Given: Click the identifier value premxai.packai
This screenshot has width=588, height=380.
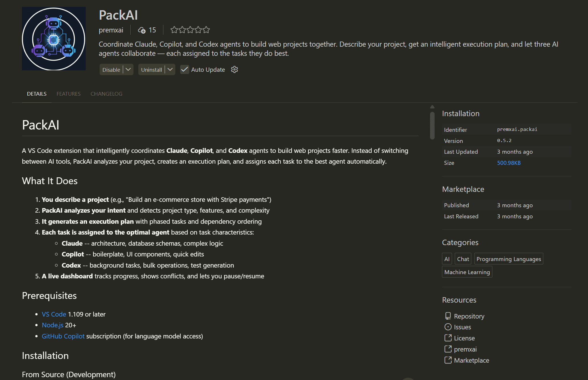Looking at the screenshot, I should pos(517,129).
